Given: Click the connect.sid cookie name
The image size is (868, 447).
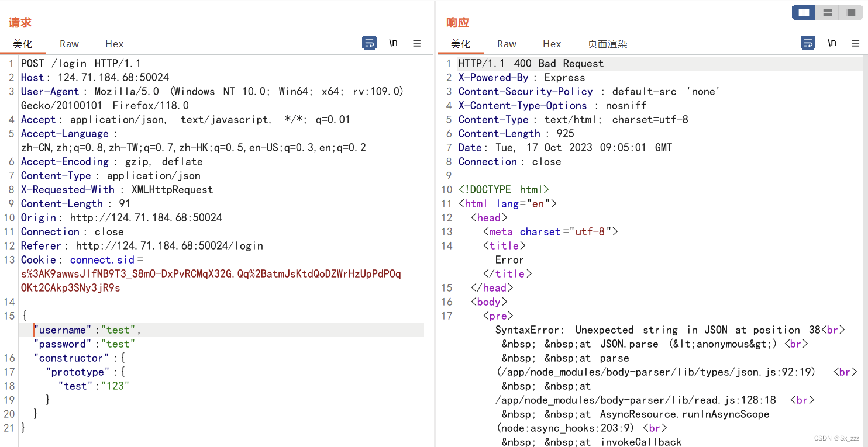Looking at the screenshot, I should (x=102, y=260).
